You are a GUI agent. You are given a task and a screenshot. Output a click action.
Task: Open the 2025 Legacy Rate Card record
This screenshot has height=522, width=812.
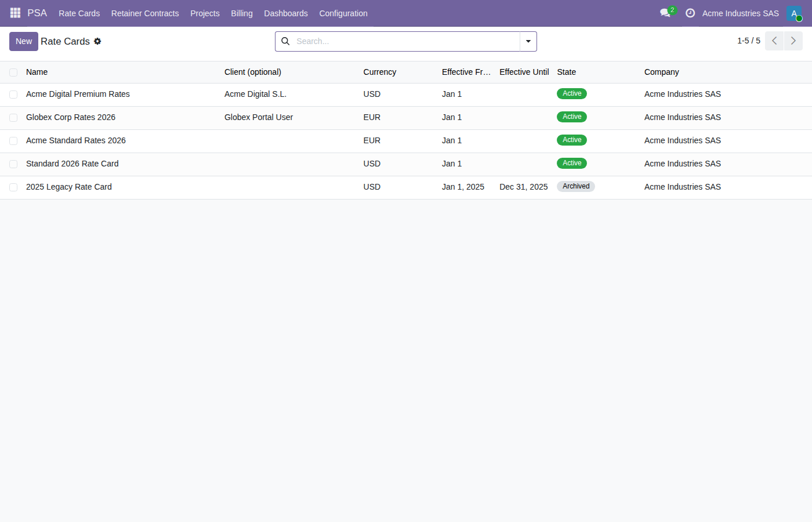tap(69, 187)
